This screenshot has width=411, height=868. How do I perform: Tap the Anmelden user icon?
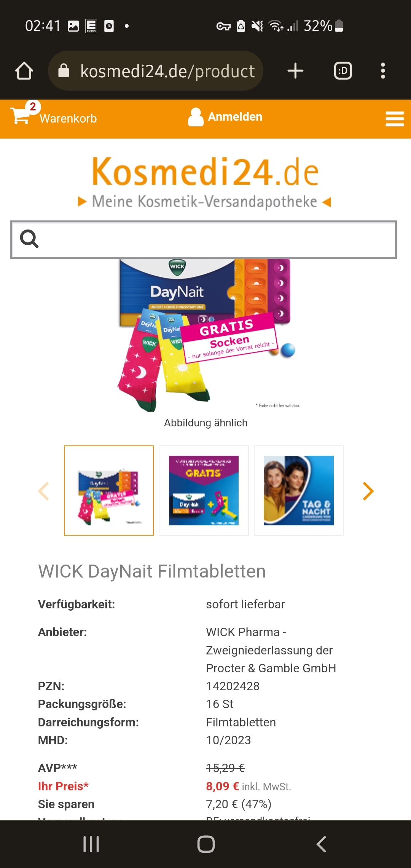pyautogui.click(x=196, y=117)
